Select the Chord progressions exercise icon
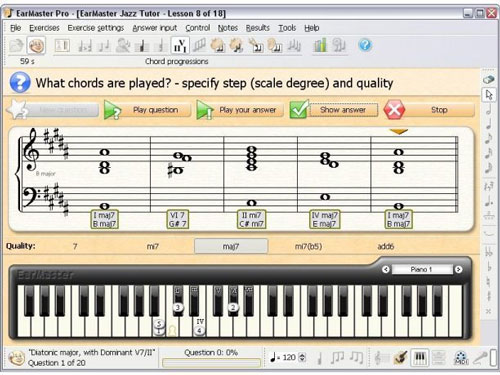This screenshot has height=375, width=500. click(180, 45)
